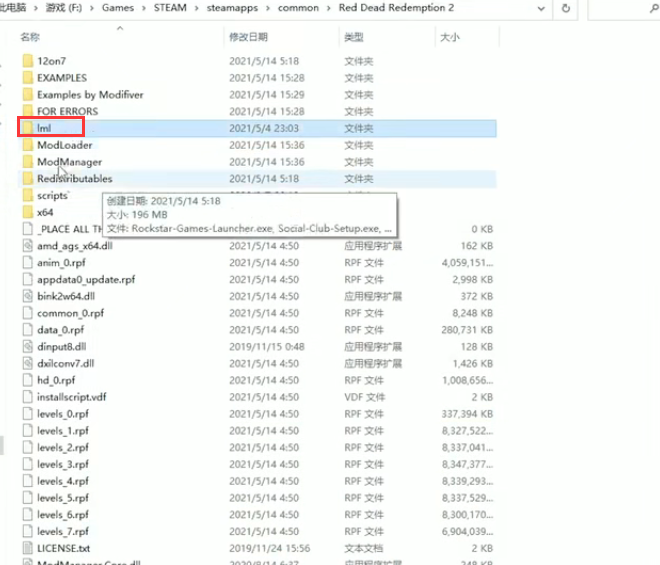The height and width of the screenshot is (565, 660).
Task: Select the dxilconv7.dll file icon
Action: (28, 364)
